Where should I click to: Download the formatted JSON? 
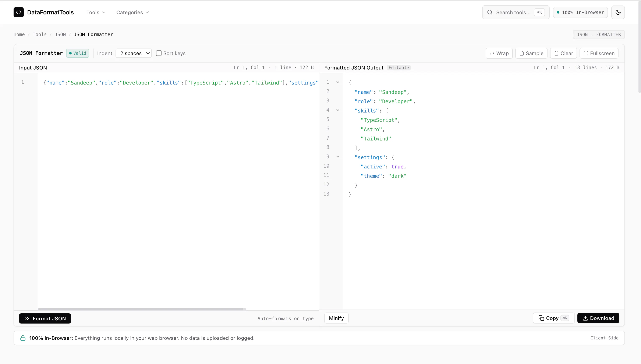pos(598,318)
